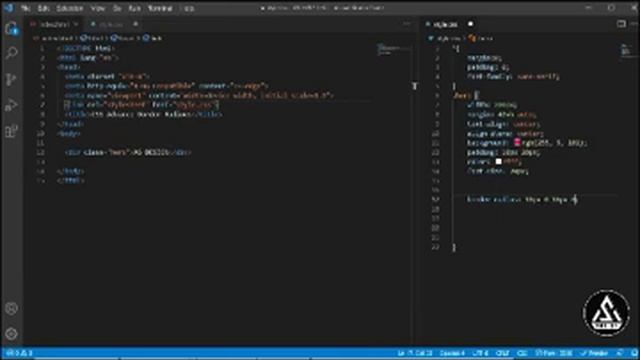This screenshot has height=360, width=640.
Task: Close the style.css tab in the left group
Action: point(136,24)
